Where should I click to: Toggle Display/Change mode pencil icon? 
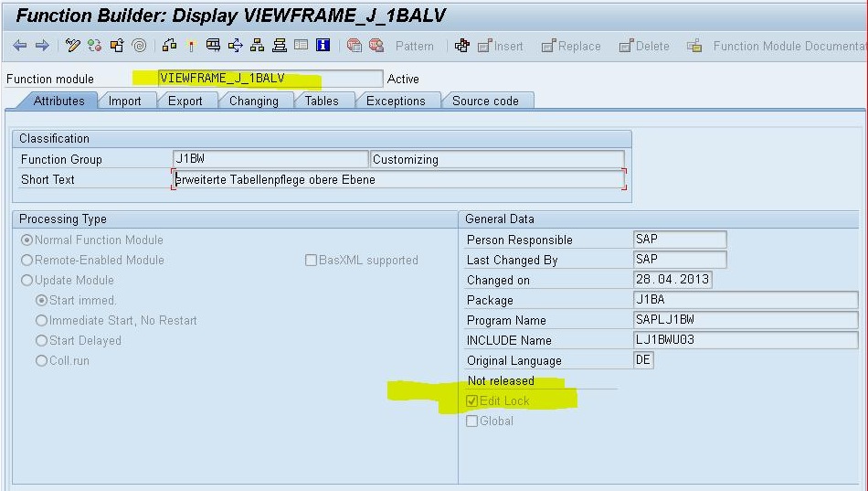coord(72,46)
